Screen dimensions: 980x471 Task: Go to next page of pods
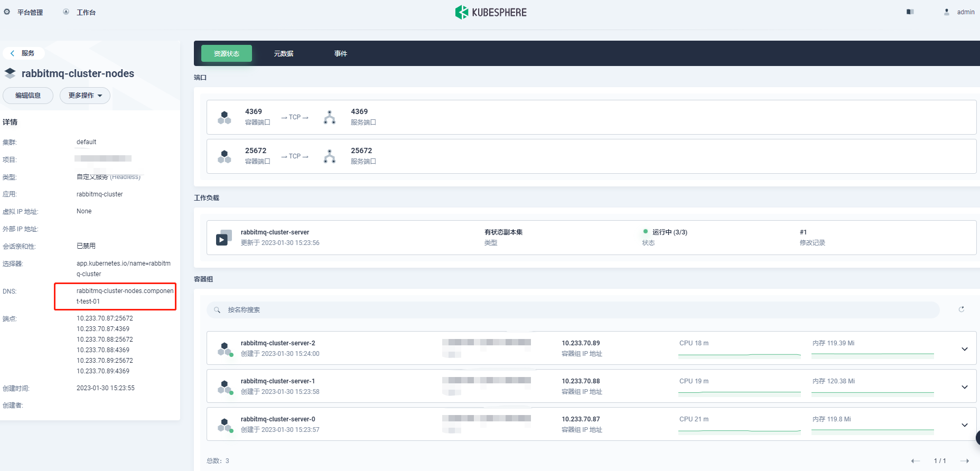964,461
